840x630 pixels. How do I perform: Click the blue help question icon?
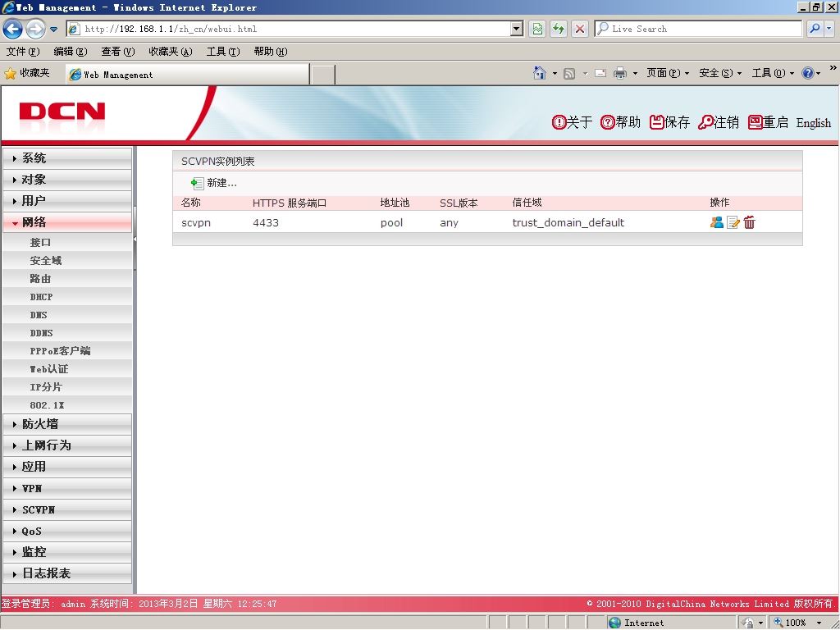click(808, 73)
